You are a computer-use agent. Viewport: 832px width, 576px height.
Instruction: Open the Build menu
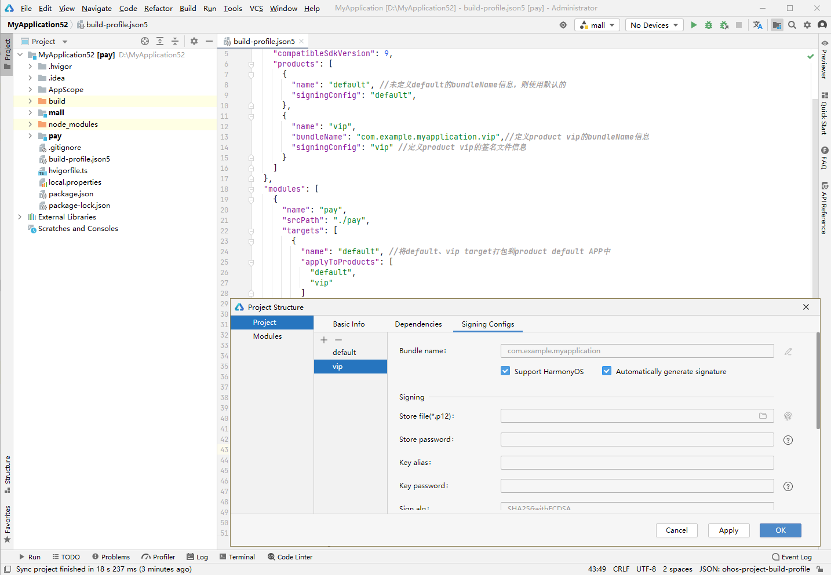188,8
